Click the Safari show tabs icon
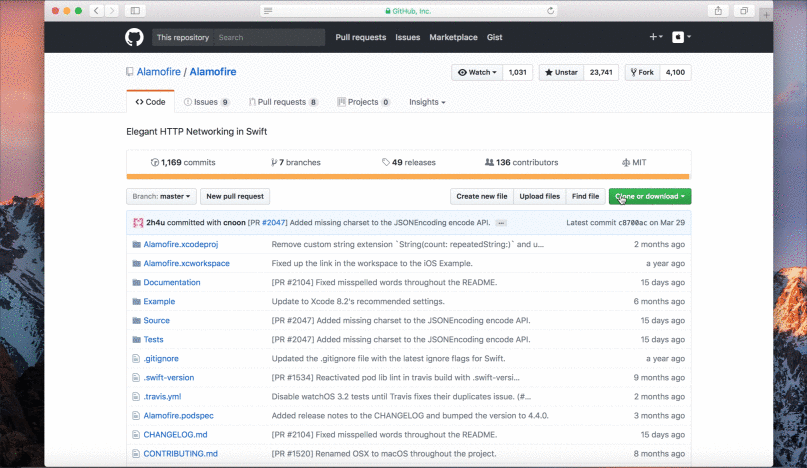The image size is (807, 468). (x=744, y=10)
